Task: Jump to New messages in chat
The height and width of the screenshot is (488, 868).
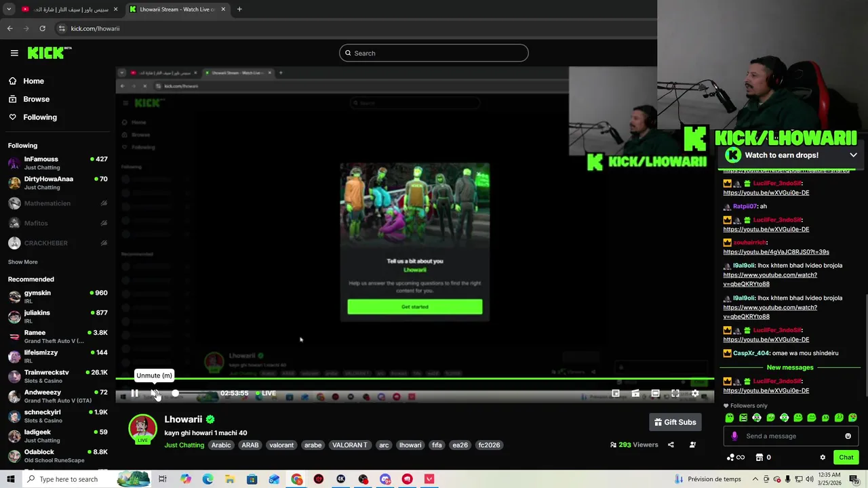Action: [790, 367]
